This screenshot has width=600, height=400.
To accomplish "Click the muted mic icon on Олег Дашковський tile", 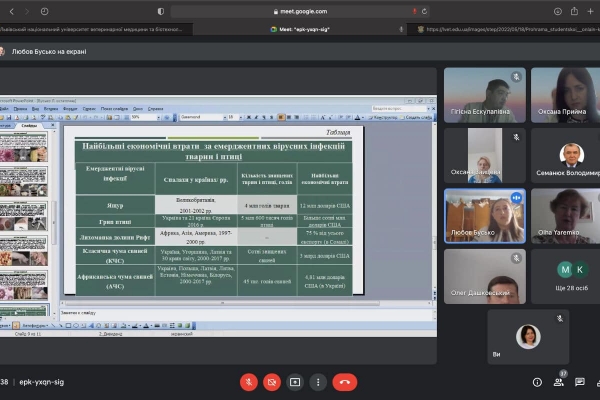I will click(x=516, y=258).
